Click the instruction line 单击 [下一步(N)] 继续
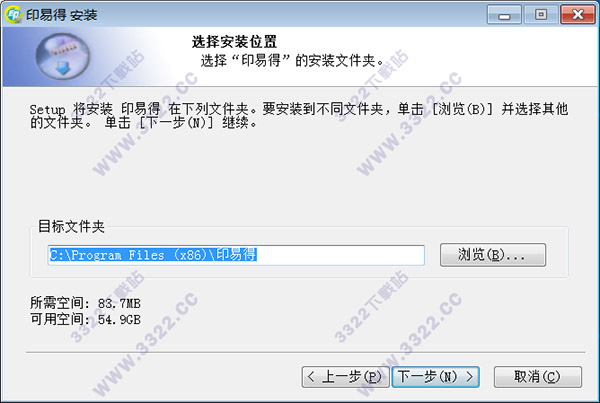The width and height of the screenshot is (600, 403). coord(181,123)
